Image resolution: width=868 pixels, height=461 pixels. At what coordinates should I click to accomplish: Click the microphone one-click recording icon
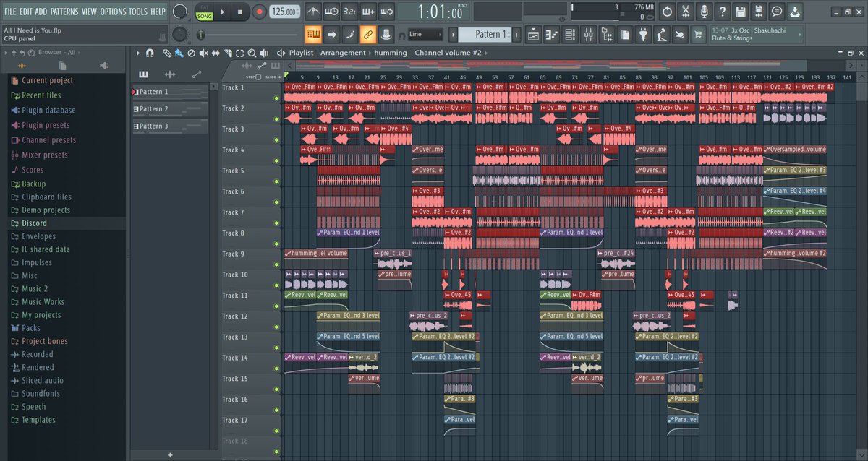pos(704,12)
